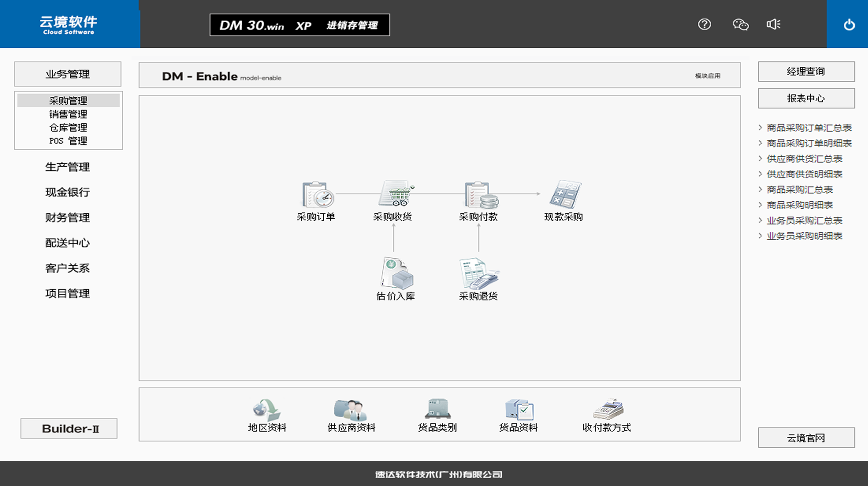Click the Builder-II button
This screenshot has height=486, width=868.
click(69, 429)
